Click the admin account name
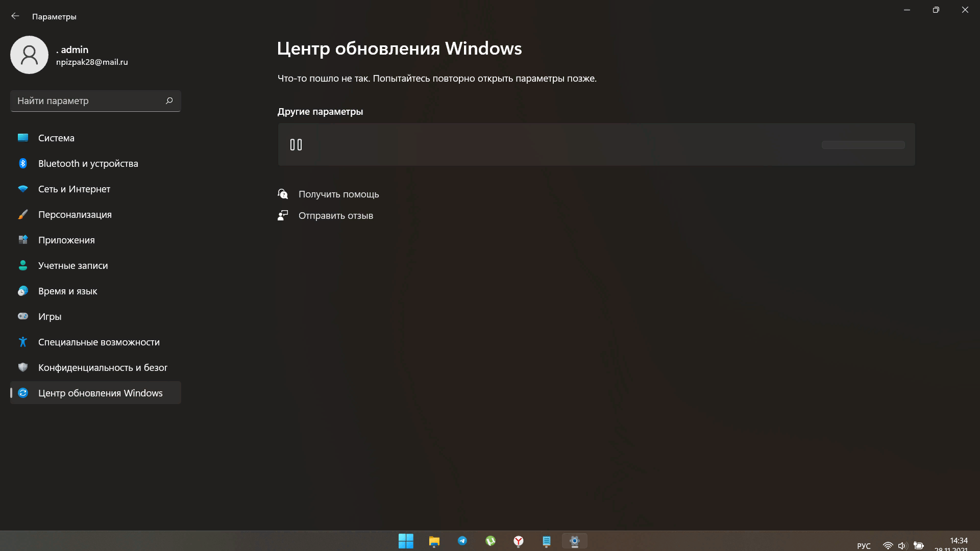The height and width of the screenshot is (551, 980). tap(72, 49)
